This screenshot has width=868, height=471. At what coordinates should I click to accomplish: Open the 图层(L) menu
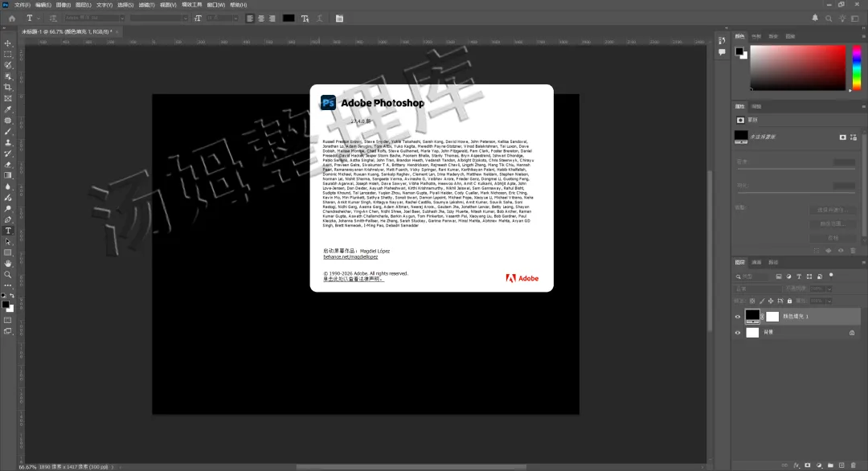(x=84, y=5)
